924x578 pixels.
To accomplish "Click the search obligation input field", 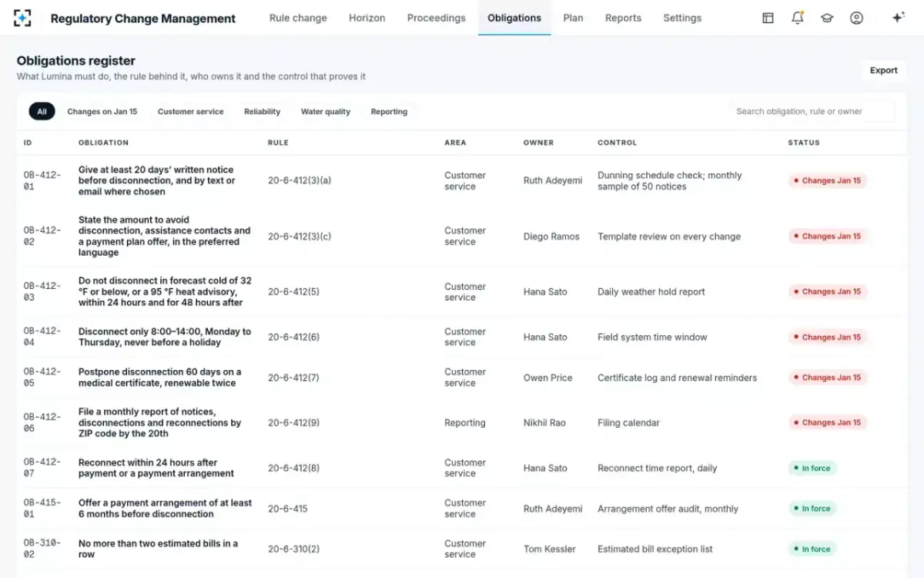I will click(x=812, y=112).
